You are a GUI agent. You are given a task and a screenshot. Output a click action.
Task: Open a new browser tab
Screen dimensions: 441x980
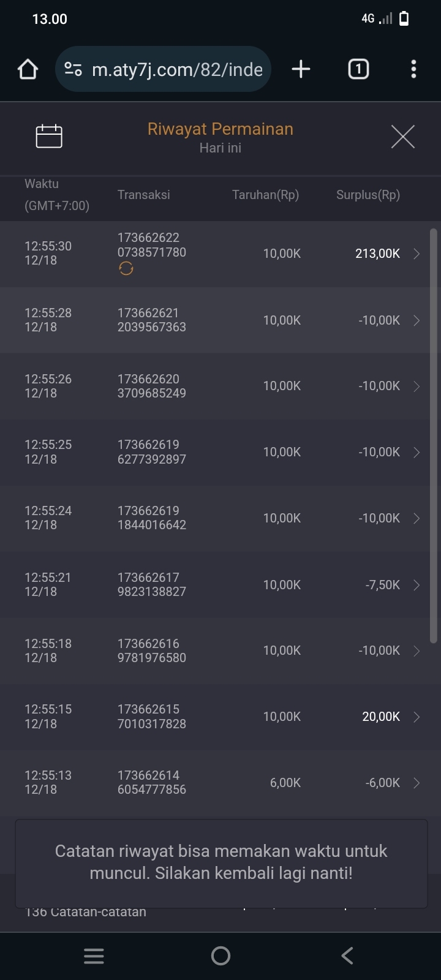coord(301,69)
